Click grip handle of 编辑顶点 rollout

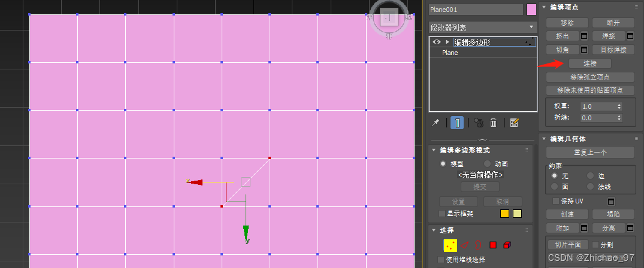636,7
